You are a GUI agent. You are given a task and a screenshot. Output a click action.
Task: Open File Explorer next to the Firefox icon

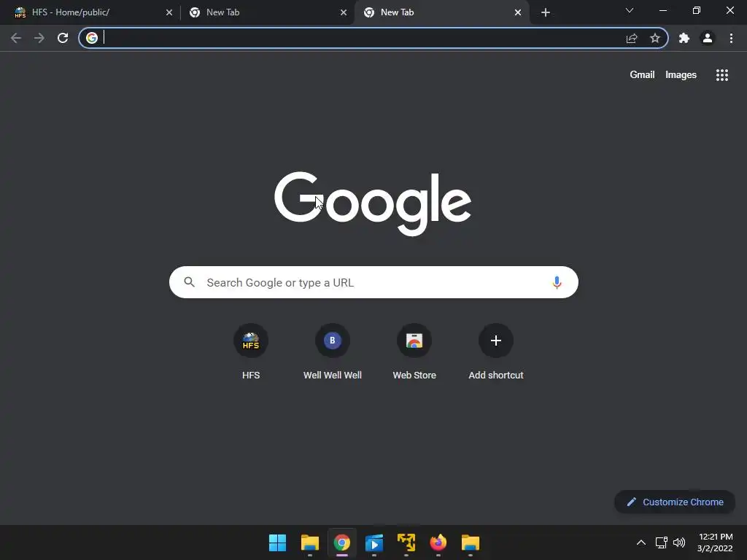(471, 542)
